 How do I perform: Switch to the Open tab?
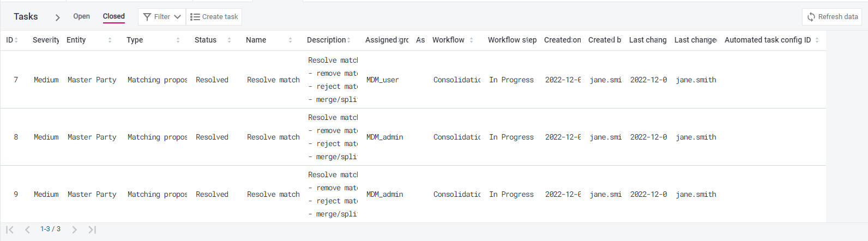coord(82,16)
